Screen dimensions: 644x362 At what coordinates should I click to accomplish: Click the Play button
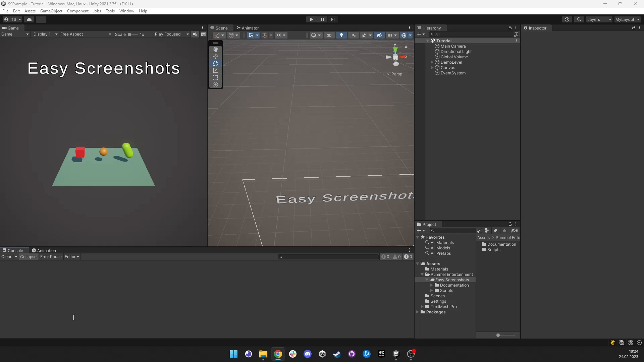[311, 19]
